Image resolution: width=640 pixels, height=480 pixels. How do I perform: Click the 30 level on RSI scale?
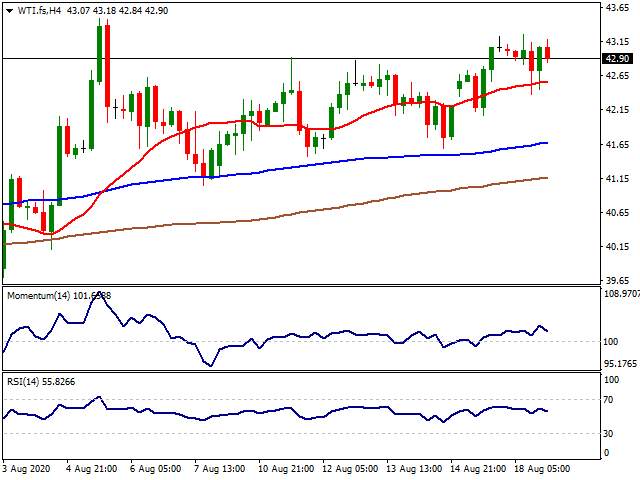click(x=609, y=433)
